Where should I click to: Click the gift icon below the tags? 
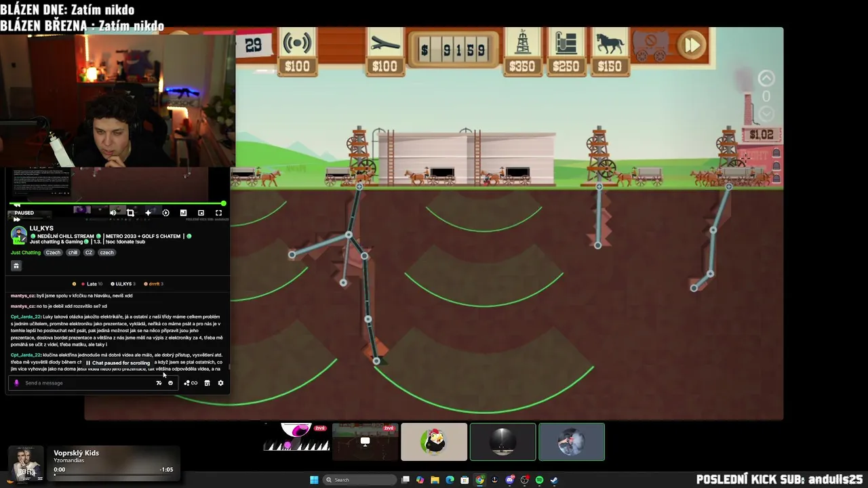point(16,266)
